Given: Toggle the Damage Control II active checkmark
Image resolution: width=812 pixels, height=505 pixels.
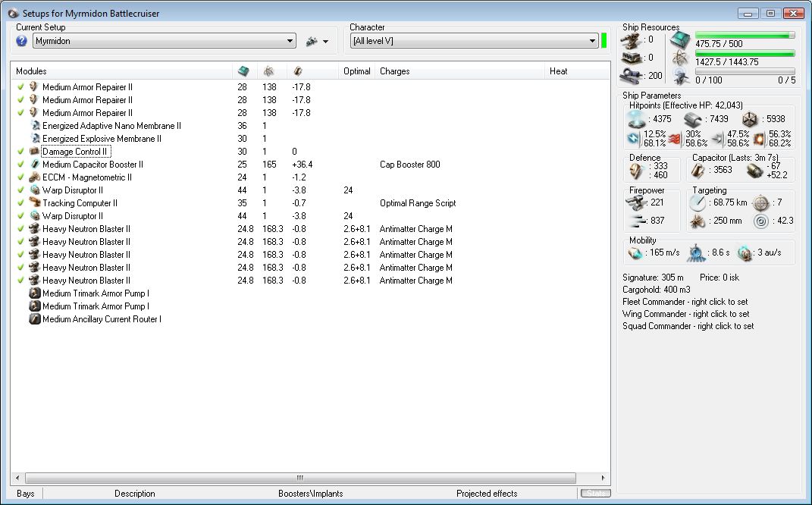Looking at the screenshot, I should click(x=20, y=151).
